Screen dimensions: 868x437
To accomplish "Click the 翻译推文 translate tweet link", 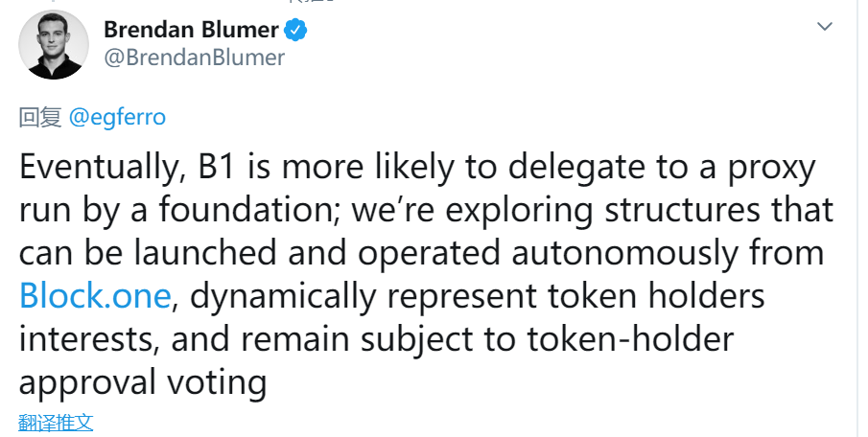I will pyautogui.click(x=56, y=423).
